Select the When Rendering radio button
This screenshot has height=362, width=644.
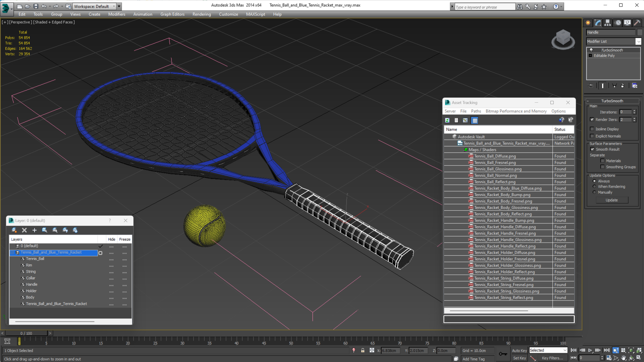594,186
